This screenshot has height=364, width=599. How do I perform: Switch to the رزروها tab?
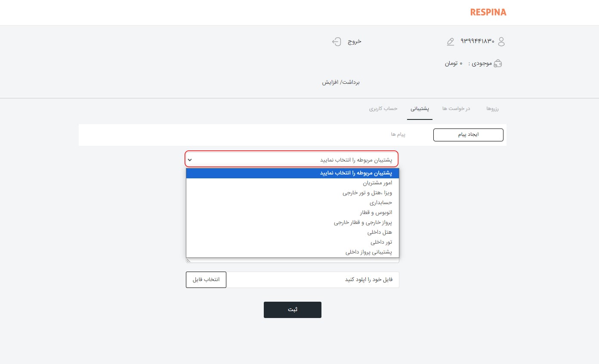(492, 109)
